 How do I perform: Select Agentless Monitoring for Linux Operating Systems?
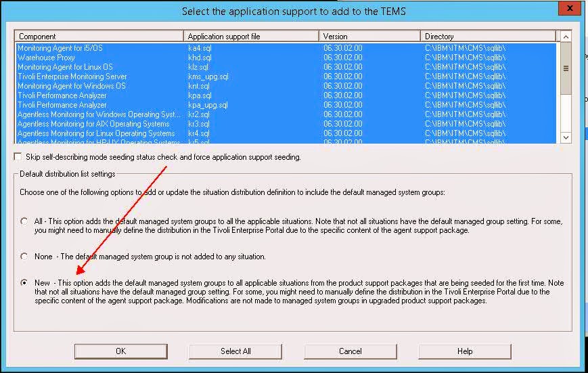[x=286, y=133]
